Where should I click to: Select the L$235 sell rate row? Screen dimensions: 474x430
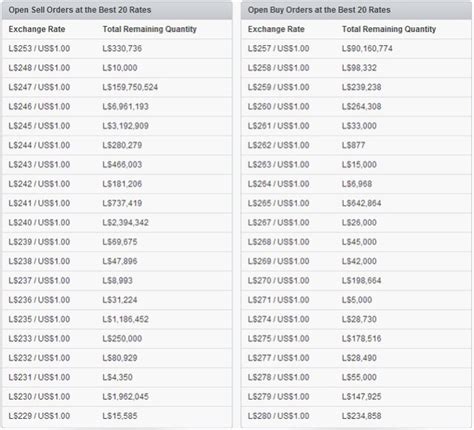[117, 319]
